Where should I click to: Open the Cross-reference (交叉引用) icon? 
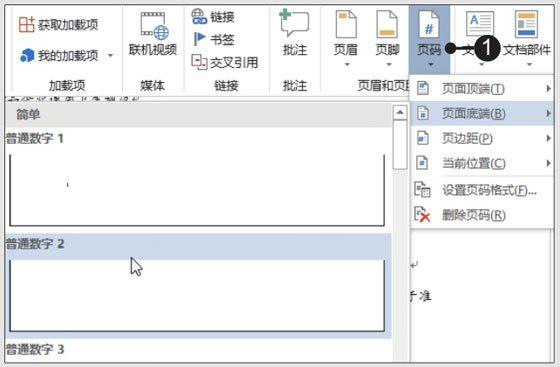[x=199, y=62]
